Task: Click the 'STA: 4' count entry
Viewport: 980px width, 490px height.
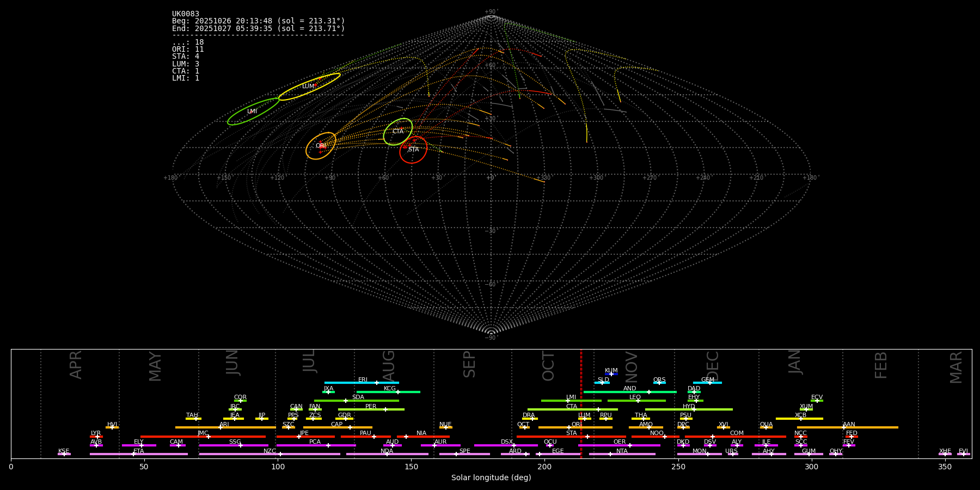Action: pos(186,57)
